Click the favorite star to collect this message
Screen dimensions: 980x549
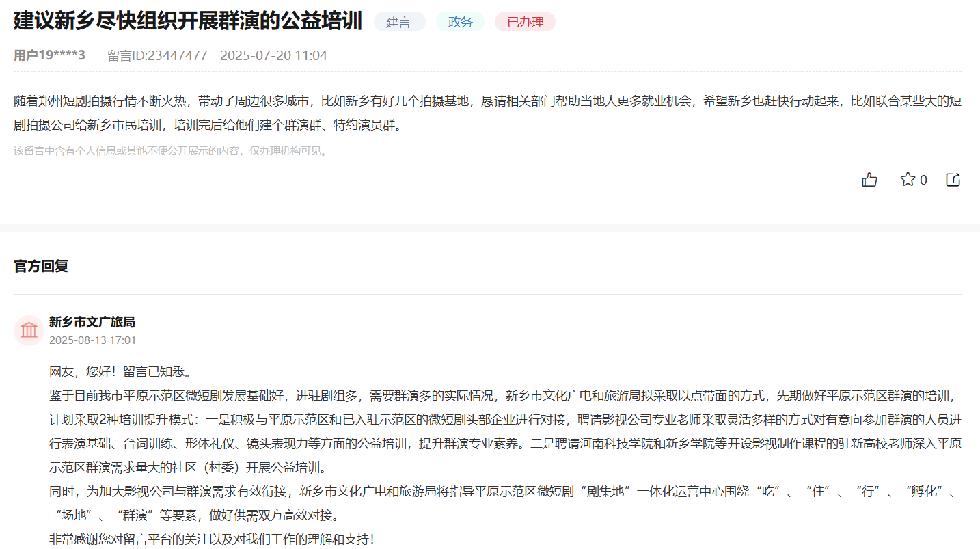tap(907, 179)
